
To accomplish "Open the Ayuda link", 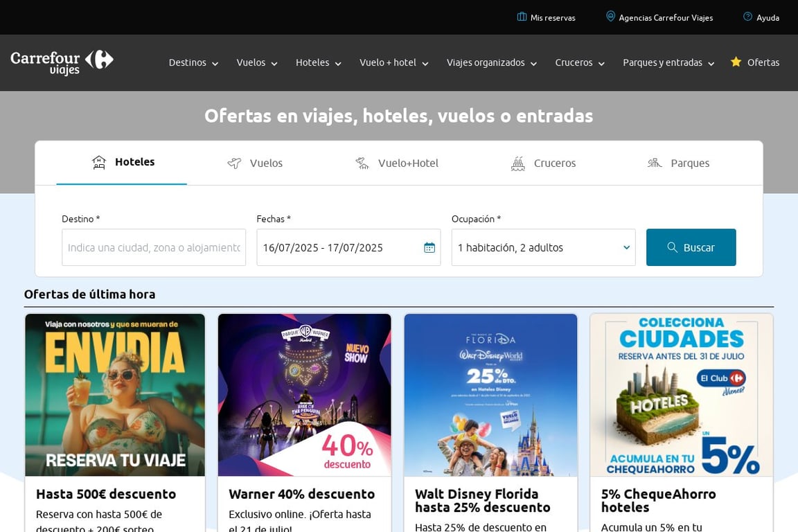I will coord(761,17).
